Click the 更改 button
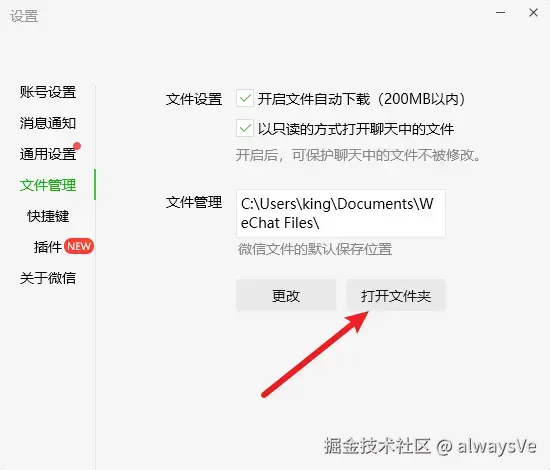Viewport: 550px width, 470px height. click(286, 295)
